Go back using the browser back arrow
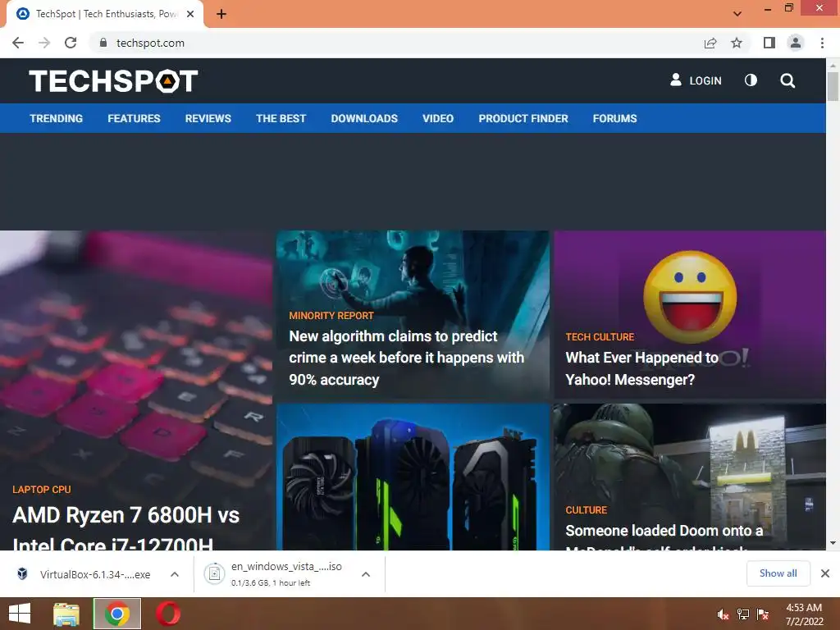The width and height of the screenshot is (840, 630). point(18,43)
